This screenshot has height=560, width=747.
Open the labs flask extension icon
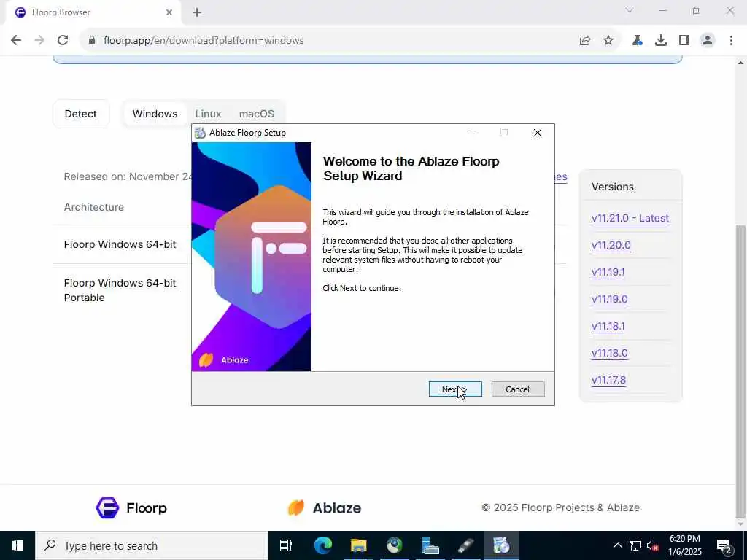(637, 41)
